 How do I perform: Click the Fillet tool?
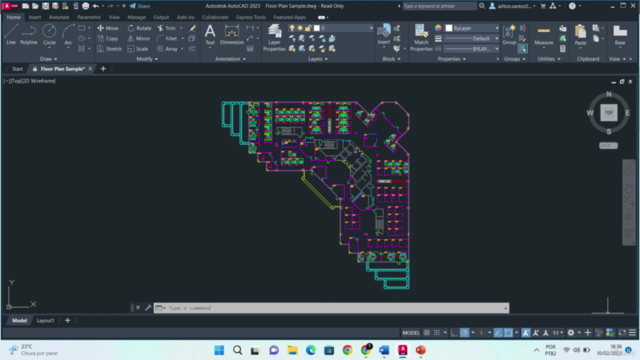point(167,38)
